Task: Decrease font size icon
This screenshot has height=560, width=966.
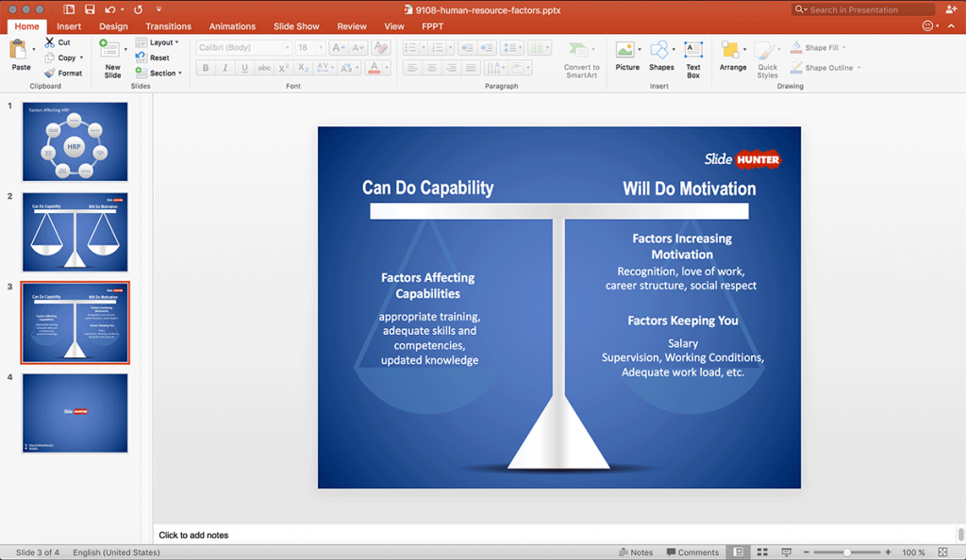Action: [x=358, y=47]
